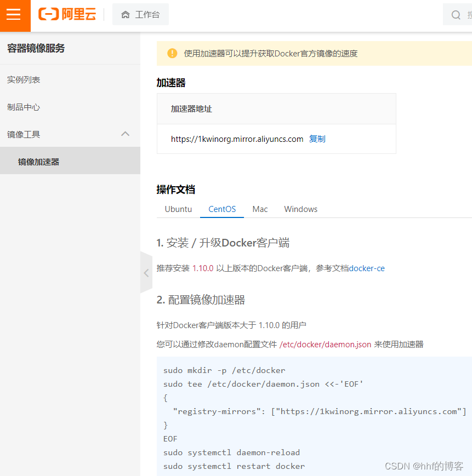The width and height of the screenshot is (472, 476).
Task: Select the Mac tab
Action: tap(260, 209)
